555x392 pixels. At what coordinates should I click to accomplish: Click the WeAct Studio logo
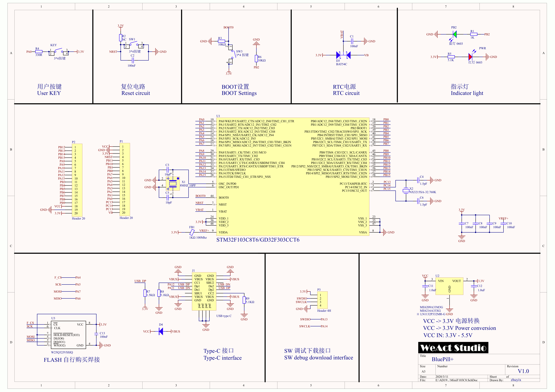453,348
